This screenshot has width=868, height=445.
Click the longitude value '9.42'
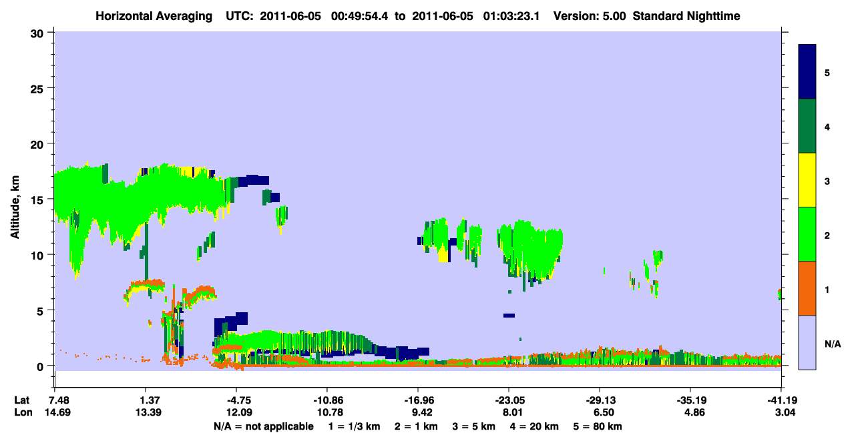pyautogui.click(x=421, y=412)
